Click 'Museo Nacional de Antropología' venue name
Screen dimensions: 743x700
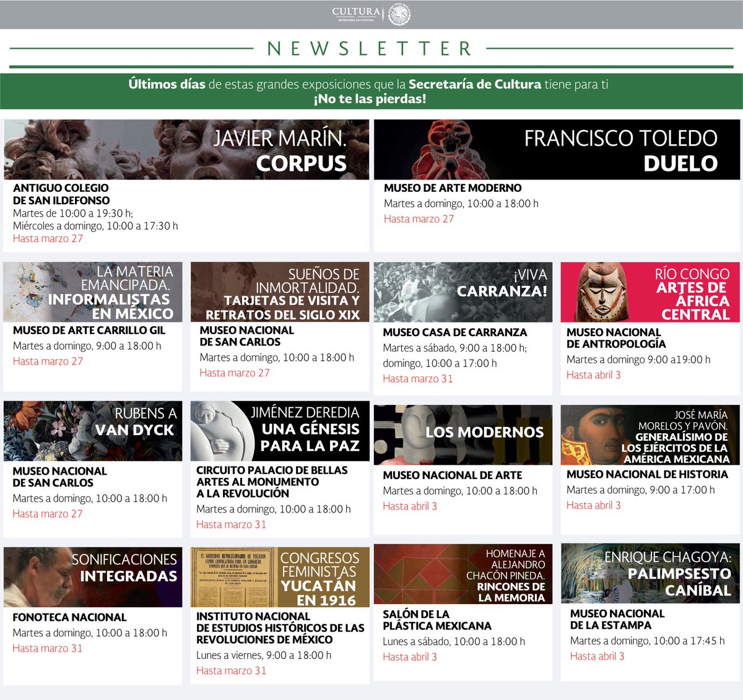616,338
